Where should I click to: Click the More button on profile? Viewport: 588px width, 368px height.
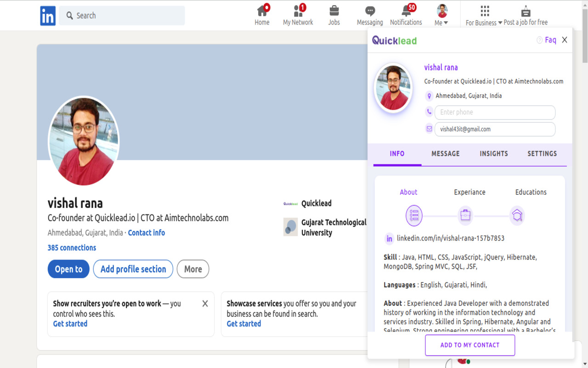point(193,269)
